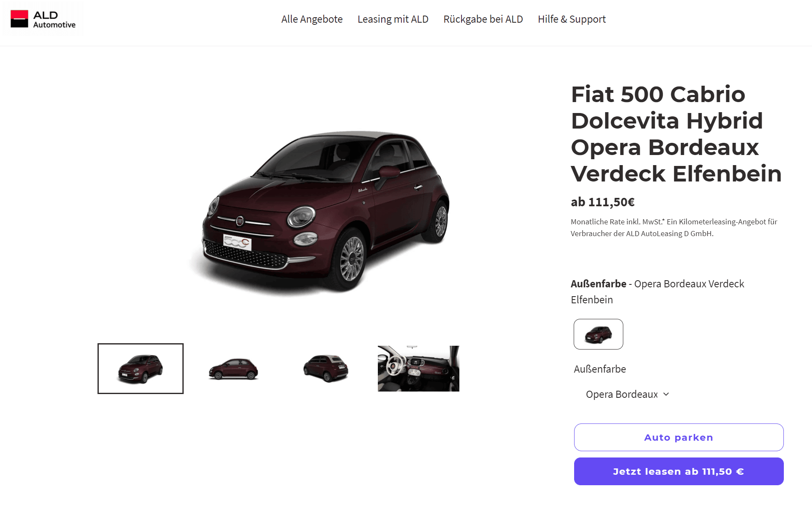Image resolution: width=812 pixels, height=510 pixels.
Task: Open Leasing mit ALD navigation link
Action: tap(393, 19)
